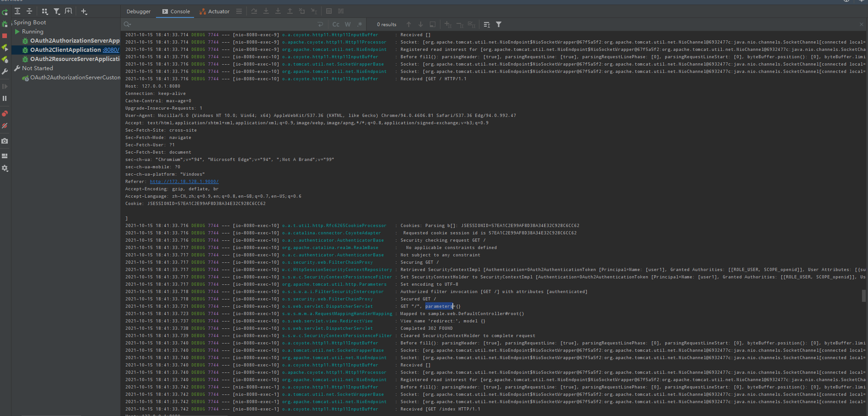Viewport: 868px width, 416px height.
Task: Click the Rerun service icon
Action: [5, 12]
